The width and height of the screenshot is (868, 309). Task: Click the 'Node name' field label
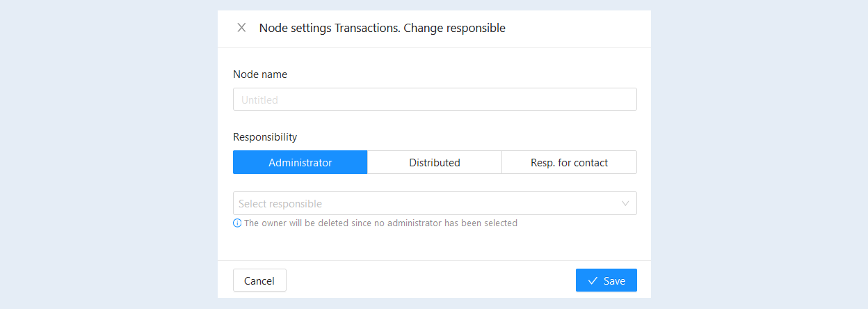pos(260,74)
